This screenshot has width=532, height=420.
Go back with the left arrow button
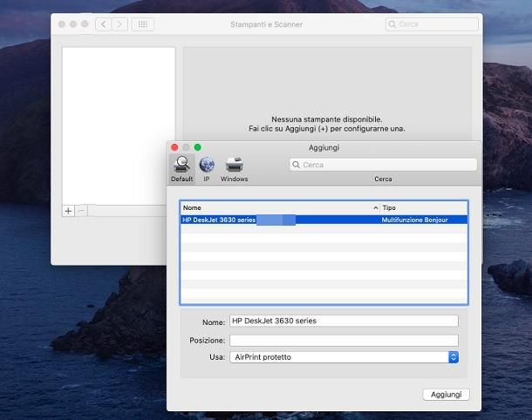(x=104, y=24)
